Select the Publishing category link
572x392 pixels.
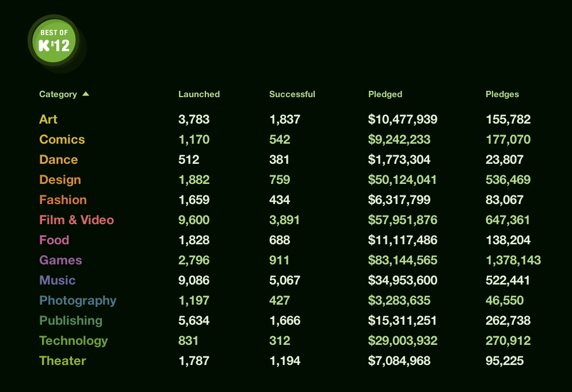[70, 321]
